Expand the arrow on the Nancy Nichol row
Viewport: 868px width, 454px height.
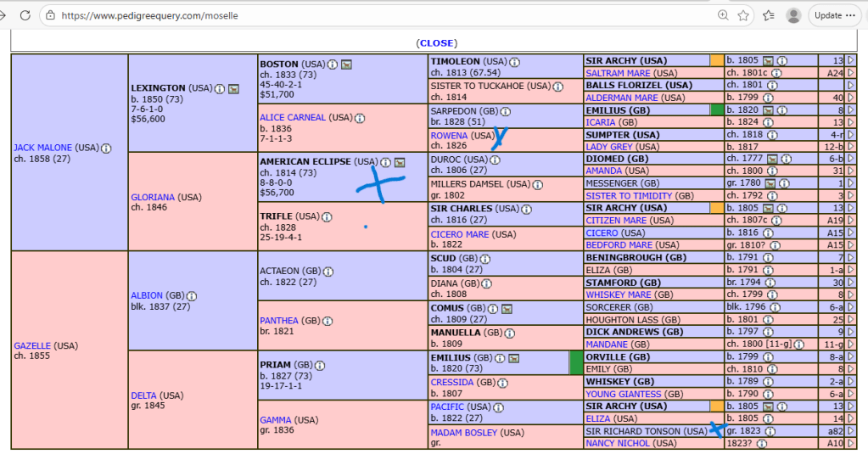pos(850,443)
